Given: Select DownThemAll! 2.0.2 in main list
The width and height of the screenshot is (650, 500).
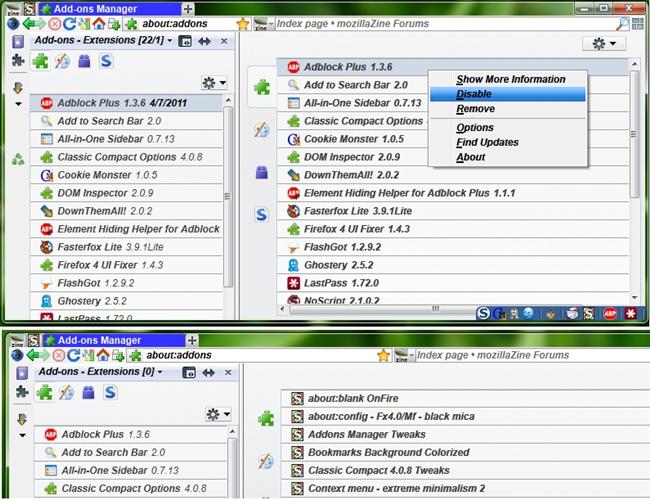Looking at the screenshot, I should click(453, 175).
